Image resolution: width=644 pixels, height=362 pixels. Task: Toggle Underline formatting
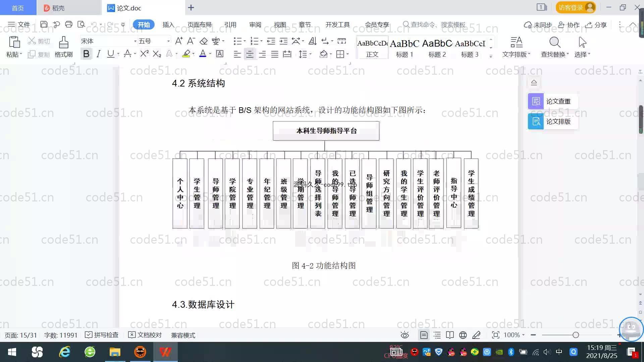coord(110,54)
